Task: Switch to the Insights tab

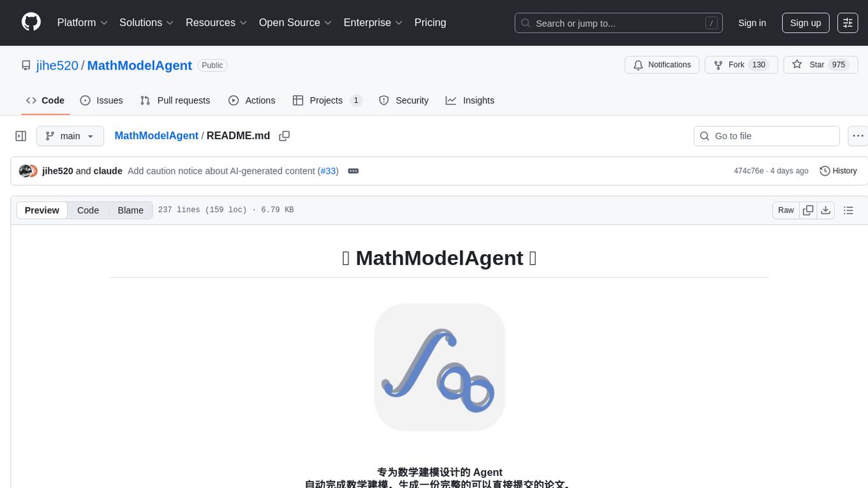Action: point(470,100)
